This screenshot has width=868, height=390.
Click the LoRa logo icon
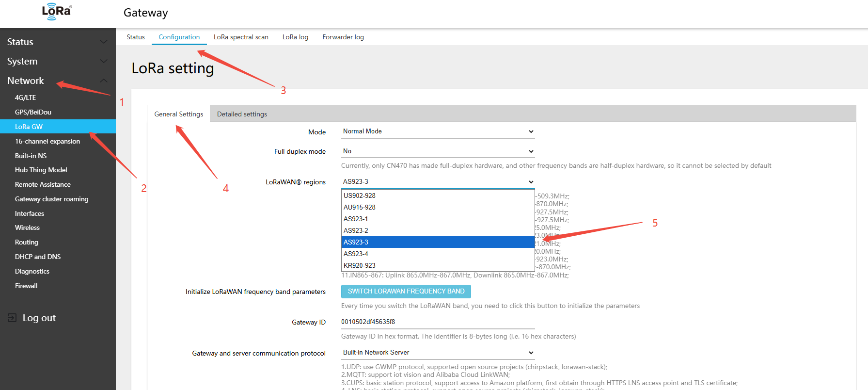57,12
